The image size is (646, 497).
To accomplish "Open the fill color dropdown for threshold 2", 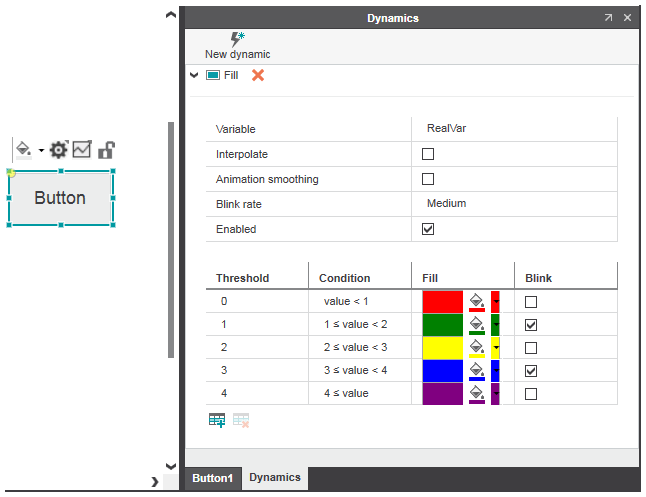I will click(x=496, y=348).
